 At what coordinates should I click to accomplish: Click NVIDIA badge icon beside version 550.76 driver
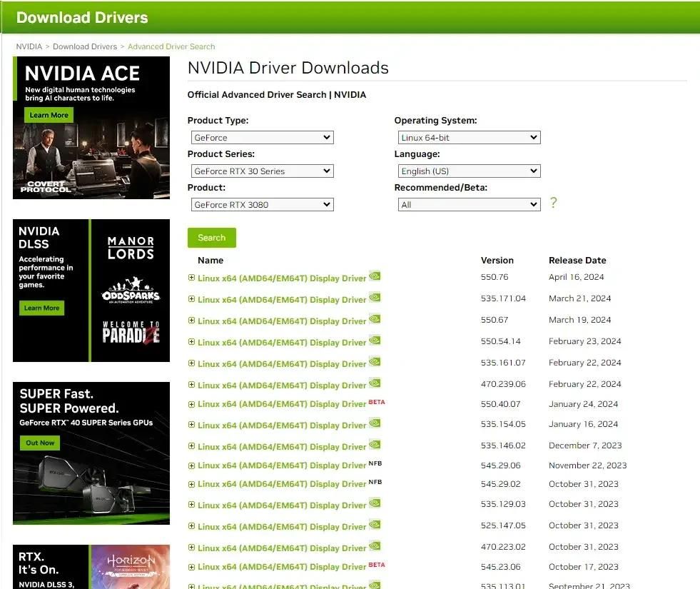[375, 276]
